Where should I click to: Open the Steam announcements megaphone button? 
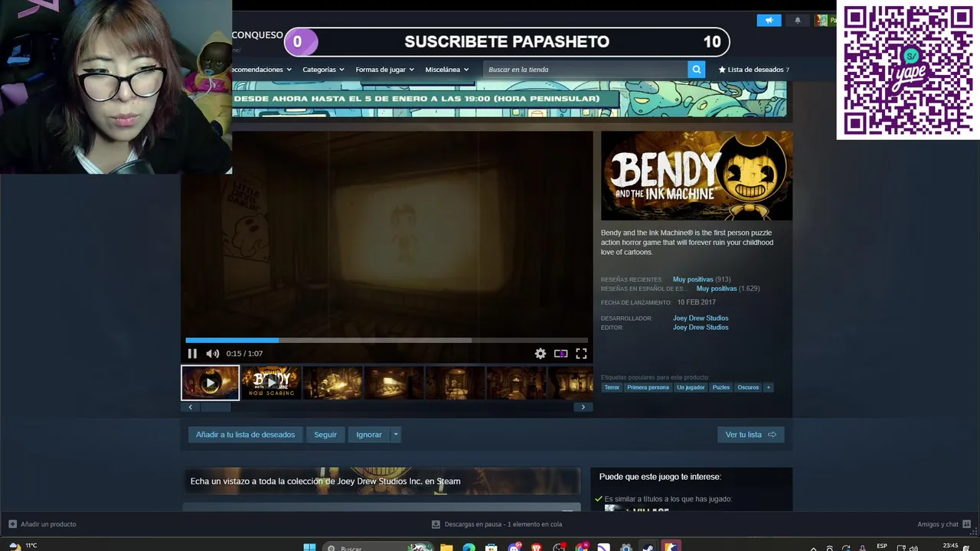[769, 21]
